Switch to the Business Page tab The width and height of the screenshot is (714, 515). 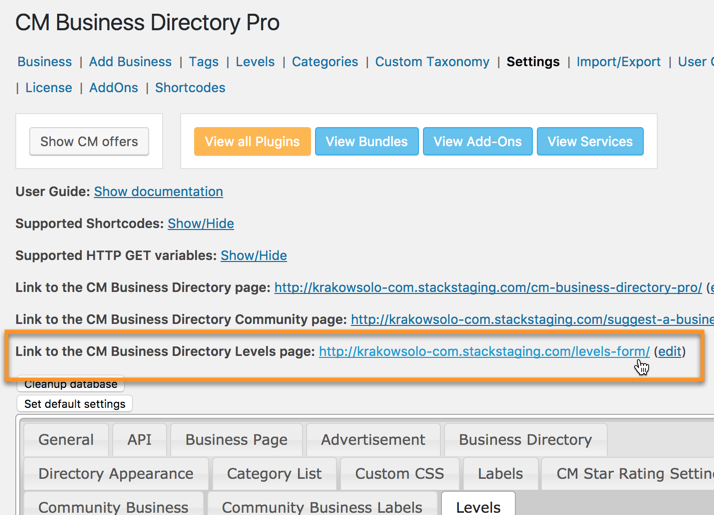click(x=236, y=440)
